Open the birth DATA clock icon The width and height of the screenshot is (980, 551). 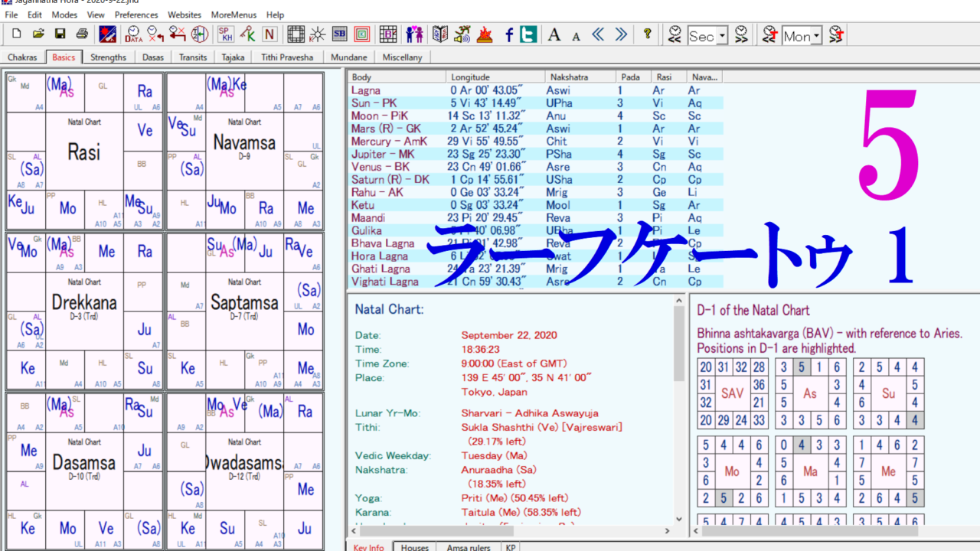pyautogui.click(x=134, y=34)
